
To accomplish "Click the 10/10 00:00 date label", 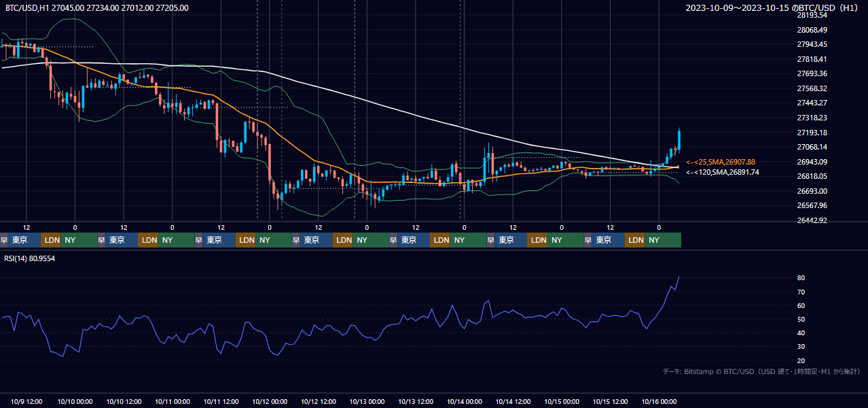I will pos(75,401).
